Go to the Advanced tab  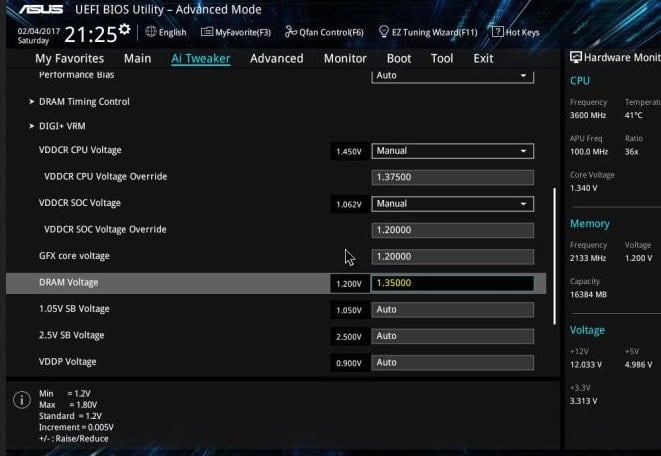click(x=277, y=59)
